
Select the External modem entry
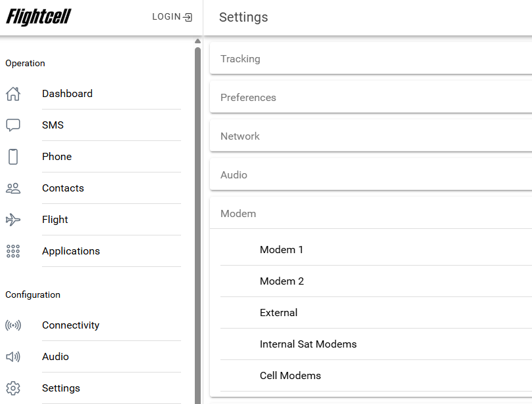(x=278, y=313)
